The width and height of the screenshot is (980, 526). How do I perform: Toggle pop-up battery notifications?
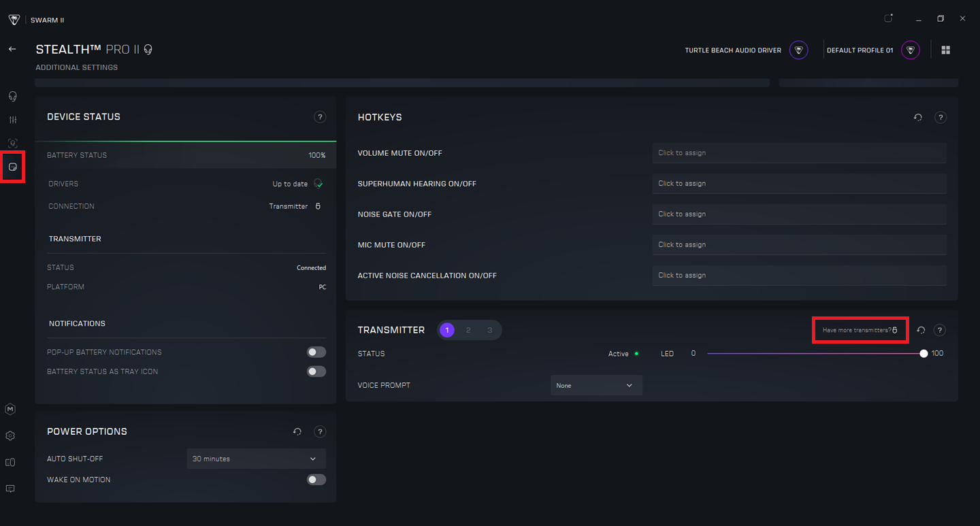316,352
